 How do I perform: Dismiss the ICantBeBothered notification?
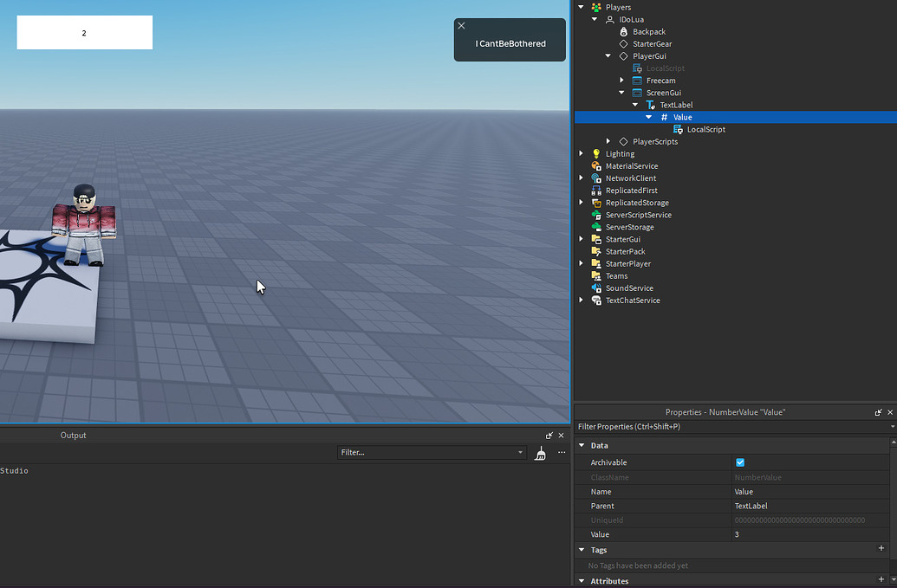click(461, 26)
